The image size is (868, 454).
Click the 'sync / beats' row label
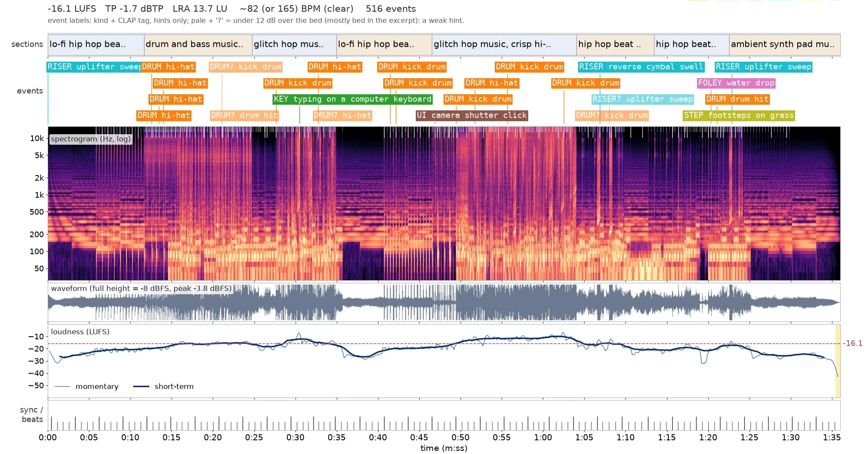pos(32,414)
